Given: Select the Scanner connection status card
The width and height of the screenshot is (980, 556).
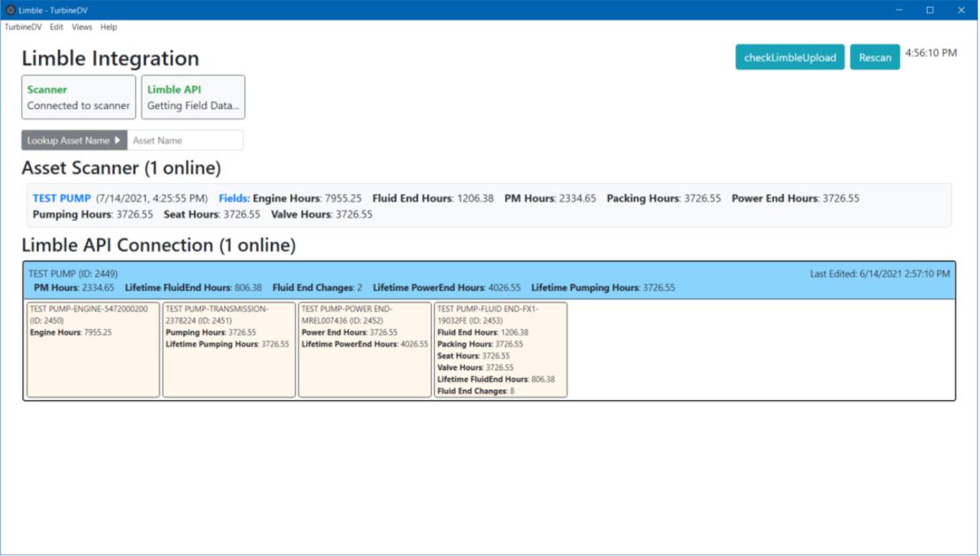Looking at the screenshot, I should [x=78, y=97].
